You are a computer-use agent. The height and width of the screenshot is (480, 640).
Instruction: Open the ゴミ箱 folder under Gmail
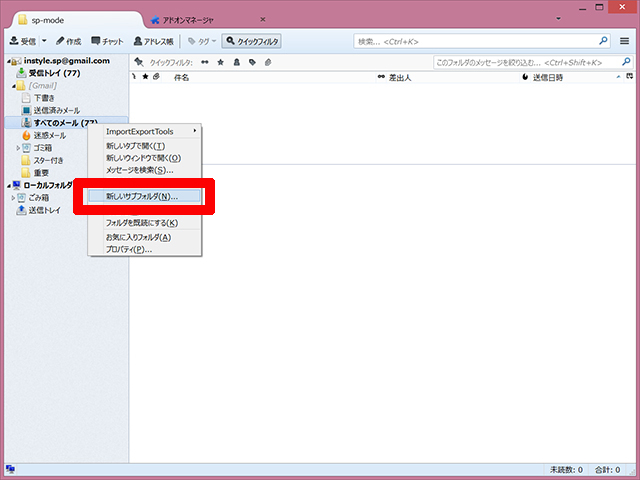pos(42,148)
